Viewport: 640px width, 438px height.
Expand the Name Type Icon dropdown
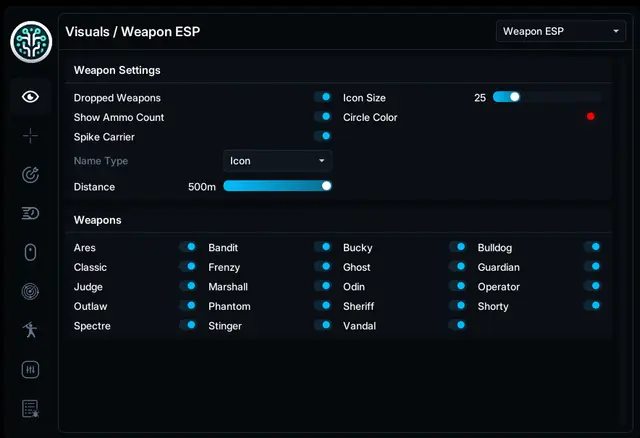(x=278, y=161)
